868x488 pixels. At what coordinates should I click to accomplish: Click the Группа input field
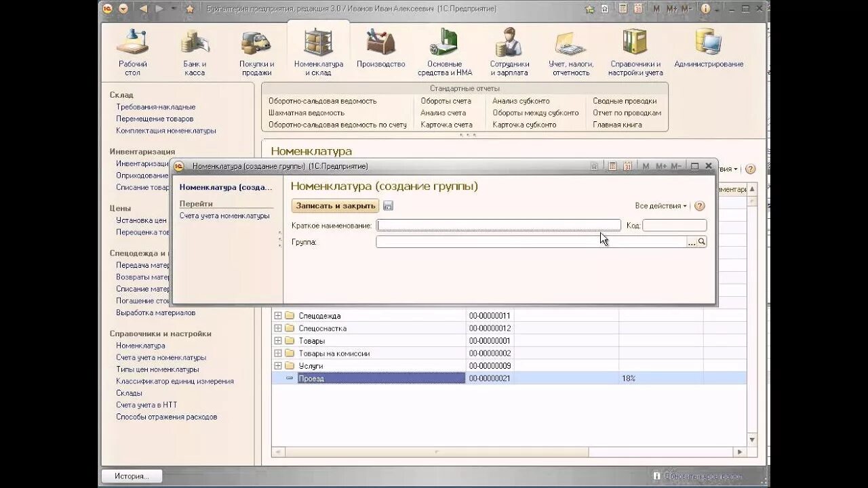[532, 242]
